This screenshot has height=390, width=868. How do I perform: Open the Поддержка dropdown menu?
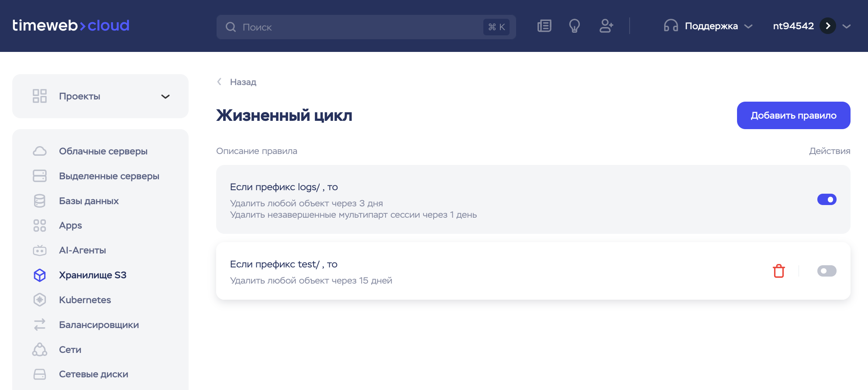pos(710,26)
